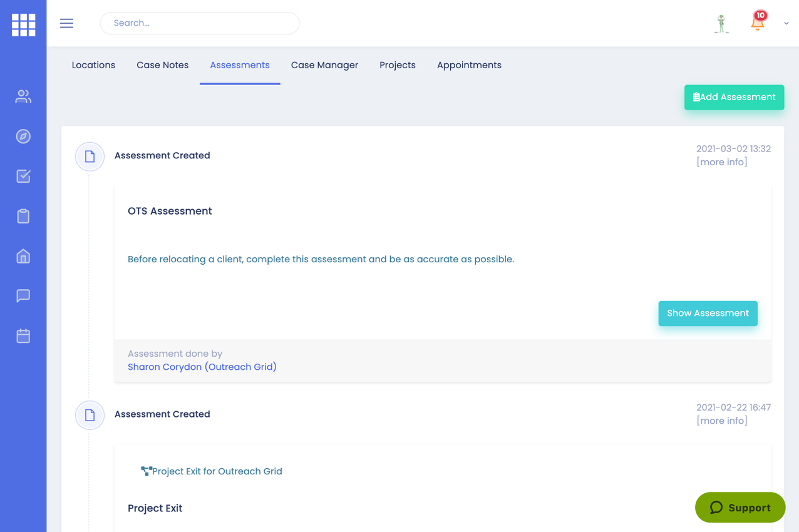This screenshot has height=532, width=799.
Task: Click 'Assessment done by' label
Action: [175, 354]
